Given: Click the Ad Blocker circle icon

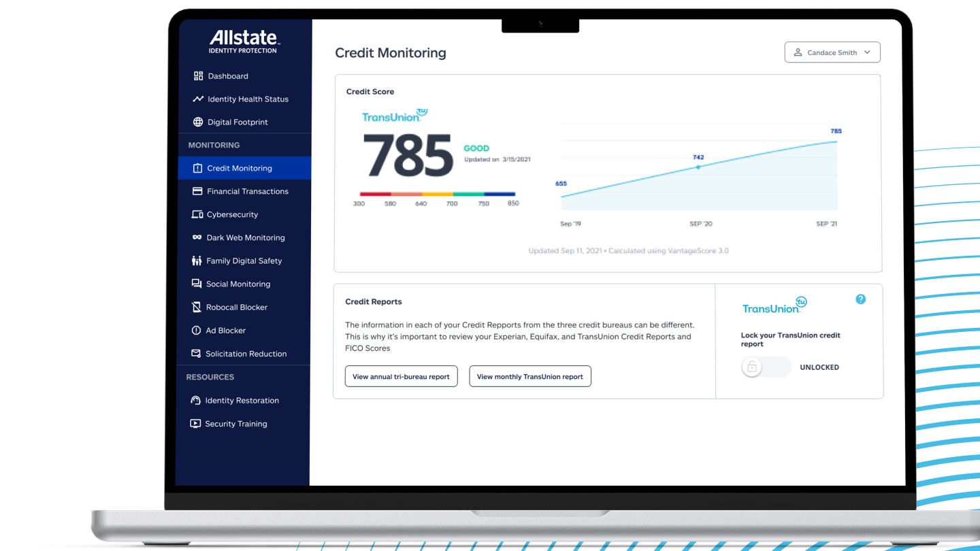Looking at the screenshot, I should tap(196, 331).
